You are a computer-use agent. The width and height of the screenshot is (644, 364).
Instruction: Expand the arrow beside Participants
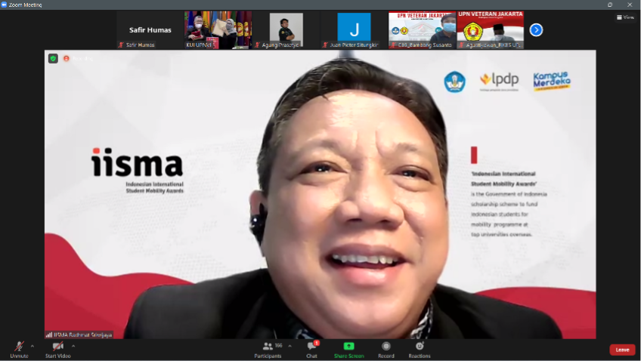click(290, 346)
